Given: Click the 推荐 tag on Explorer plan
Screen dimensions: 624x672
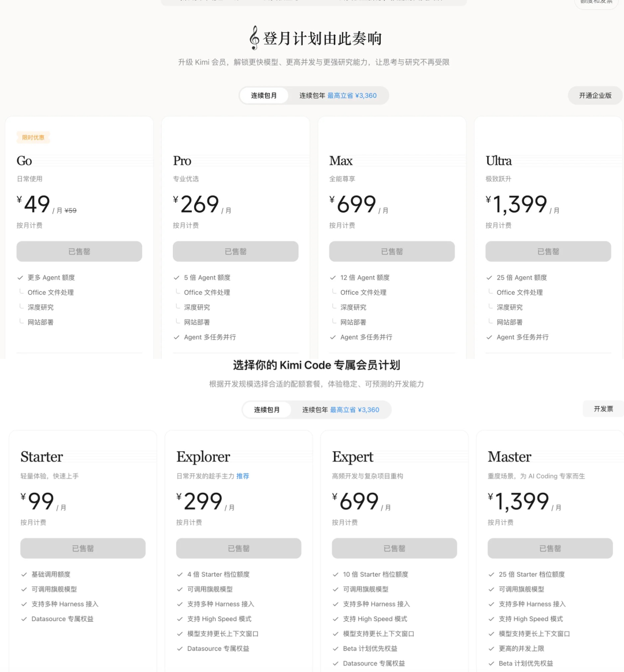Looking at the screenshot, I should click(243, 476).
